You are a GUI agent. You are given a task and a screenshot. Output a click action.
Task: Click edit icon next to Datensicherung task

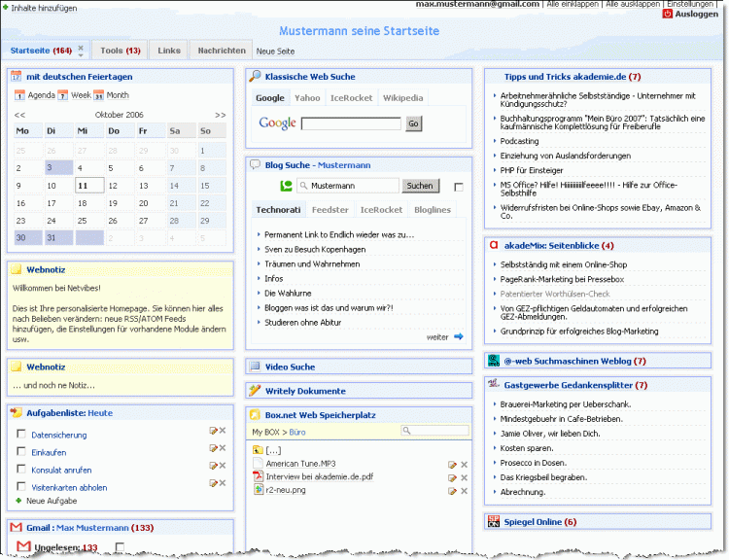pos(212,431)
